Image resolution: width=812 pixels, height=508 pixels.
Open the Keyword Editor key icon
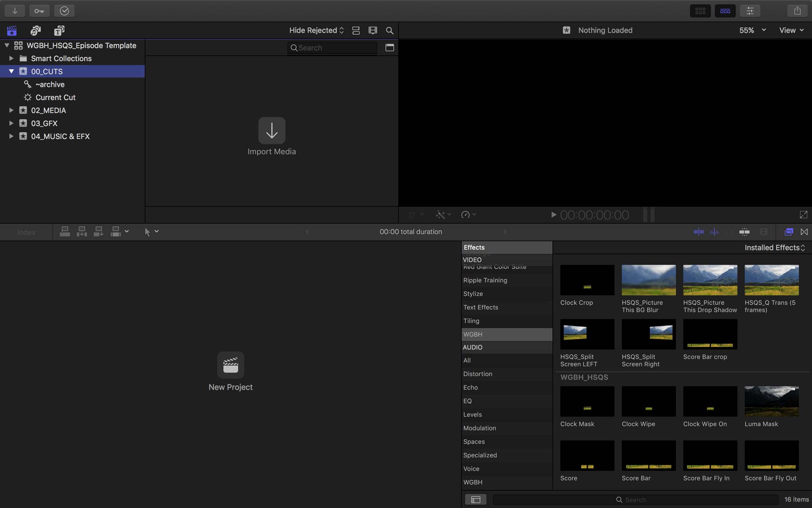point(39,11)
